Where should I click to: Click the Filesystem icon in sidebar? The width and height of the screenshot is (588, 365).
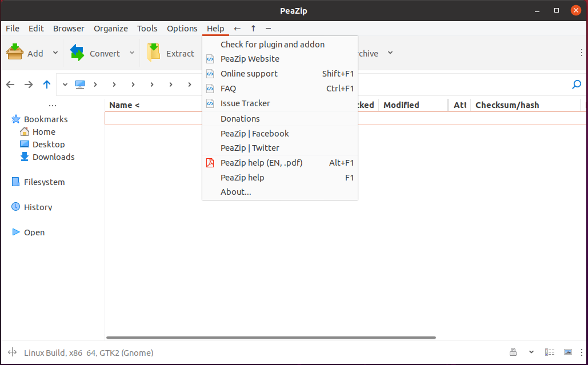16,182
